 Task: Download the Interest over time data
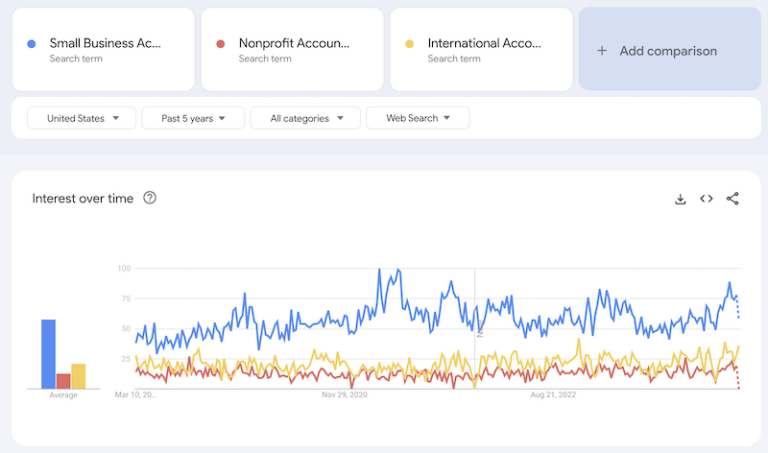point(680,199)
